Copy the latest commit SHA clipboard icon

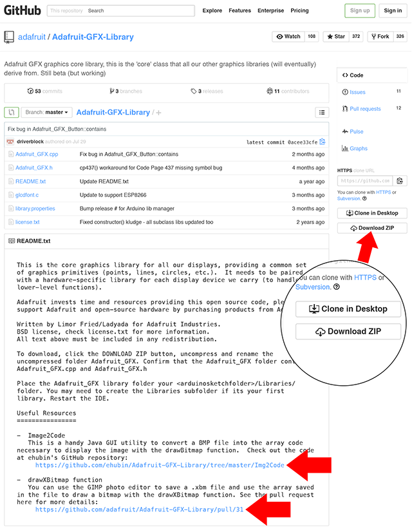point(322,142)
